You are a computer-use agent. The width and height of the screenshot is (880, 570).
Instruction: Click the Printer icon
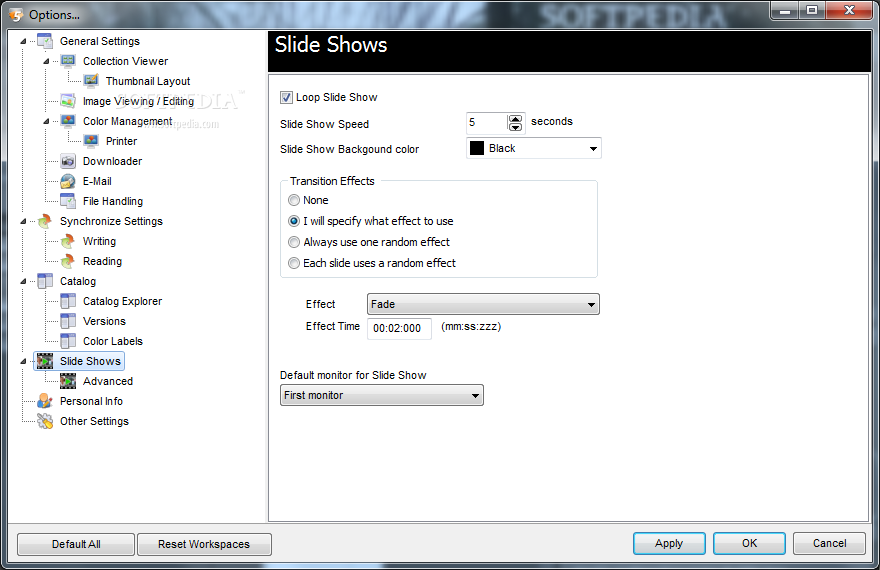pos(91,141)
